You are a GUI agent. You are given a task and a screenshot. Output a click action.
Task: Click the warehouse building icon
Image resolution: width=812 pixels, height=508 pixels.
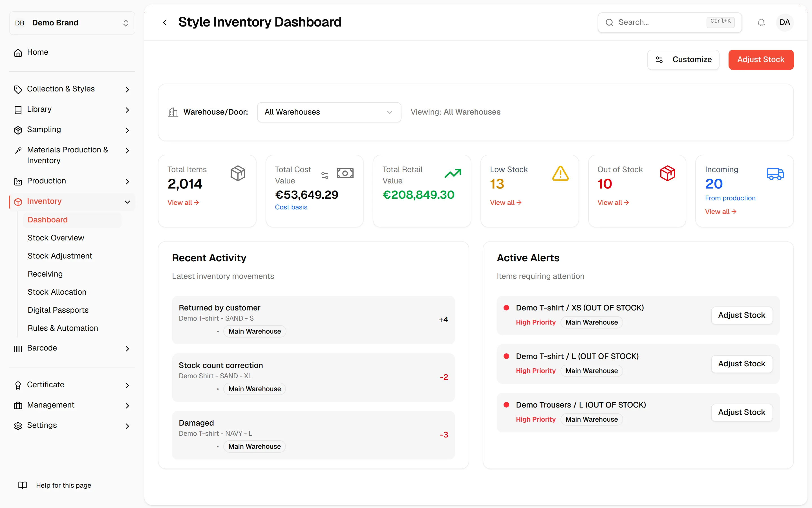173,112
